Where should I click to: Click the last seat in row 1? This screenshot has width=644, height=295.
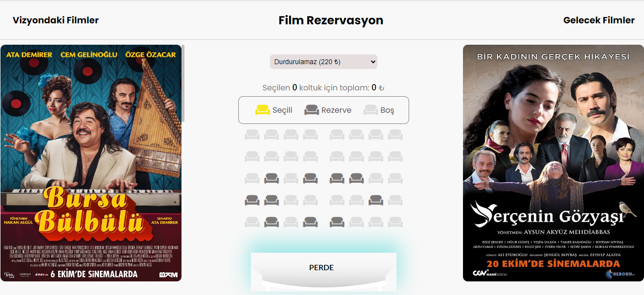coord(395,135)
